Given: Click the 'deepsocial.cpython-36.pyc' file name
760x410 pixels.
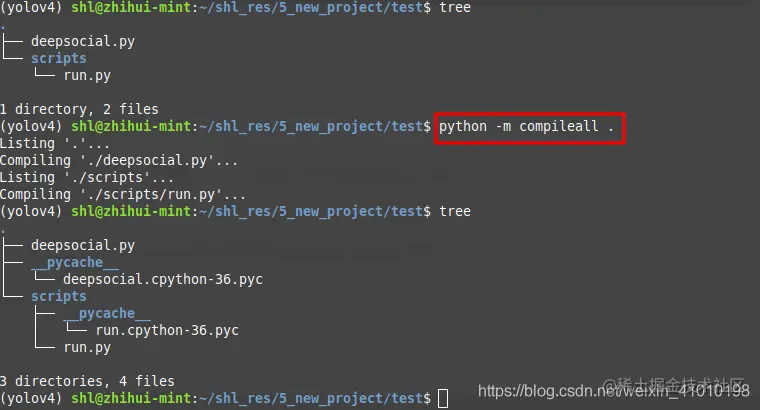Looking at the screenshot, I should coord(163,280).
